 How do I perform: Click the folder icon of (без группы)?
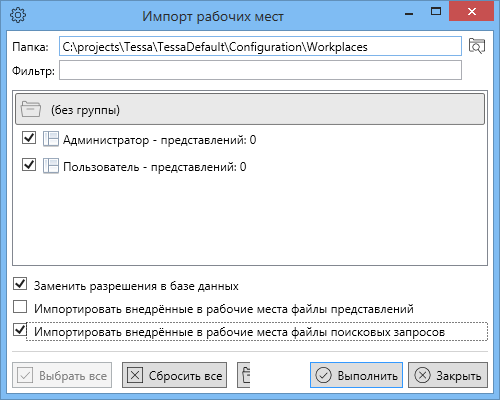coord(31,109)
